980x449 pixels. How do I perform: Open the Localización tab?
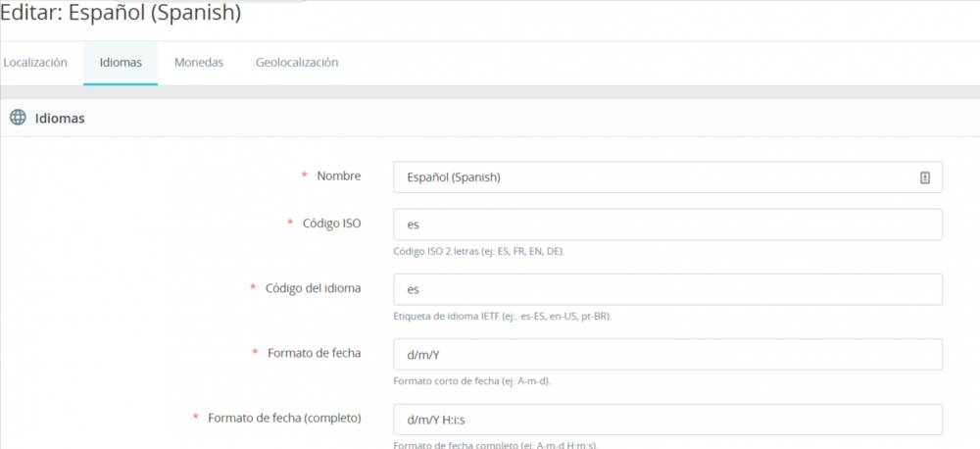coord(35,63)
